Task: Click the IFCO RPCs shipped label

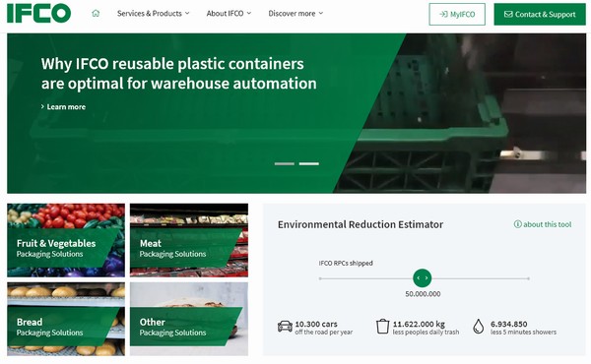Action: pyautogui.click(x=346, y=263)
